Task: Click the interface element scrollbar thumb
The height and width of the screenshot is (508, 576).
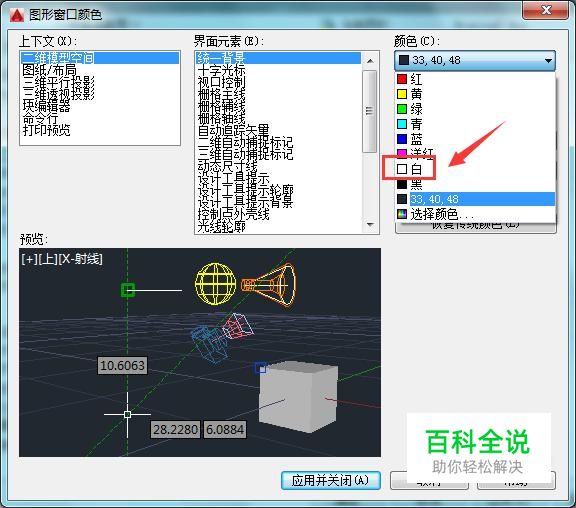Action: click(x=370, y=111)
